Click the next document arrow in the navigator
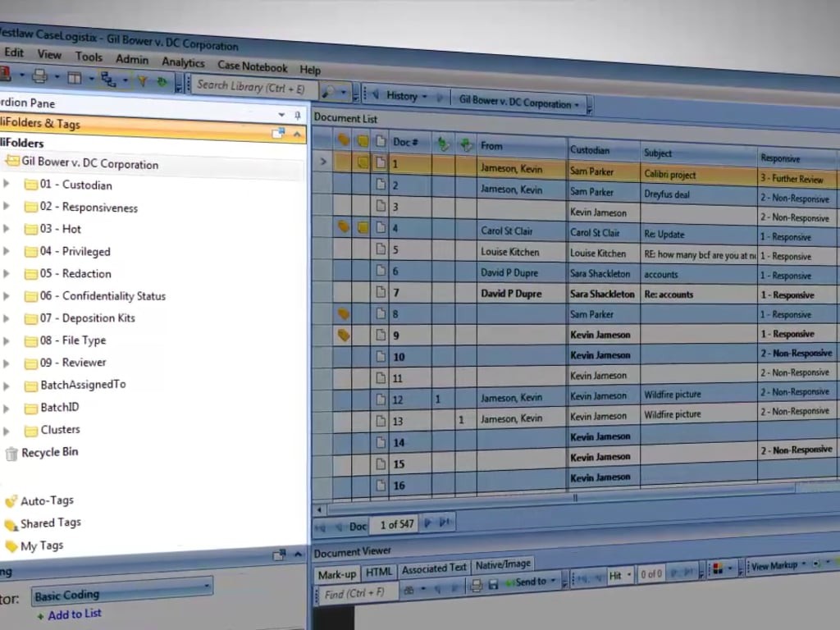 (427, 523)
